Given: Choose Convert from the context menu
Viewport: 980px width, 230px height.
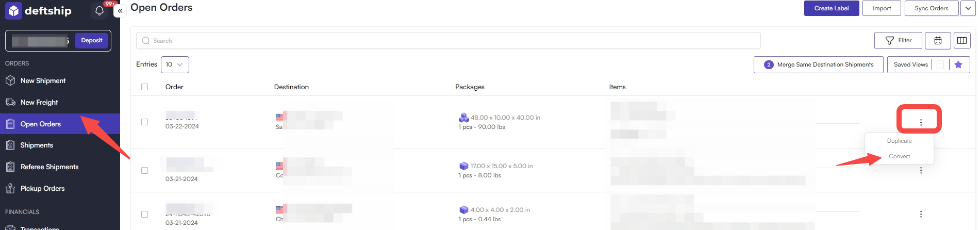Looking at the screenshot, I should [x=899, y=156].
